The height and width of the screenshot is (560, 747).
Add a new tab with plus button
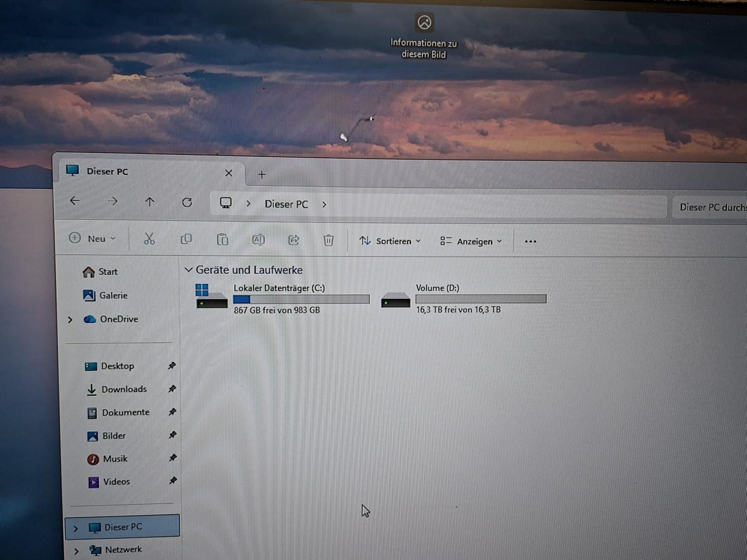point(262,174)
